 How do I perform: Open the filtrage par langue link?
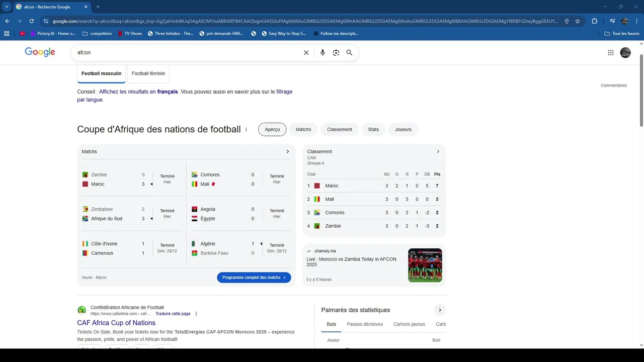point(185,96)
